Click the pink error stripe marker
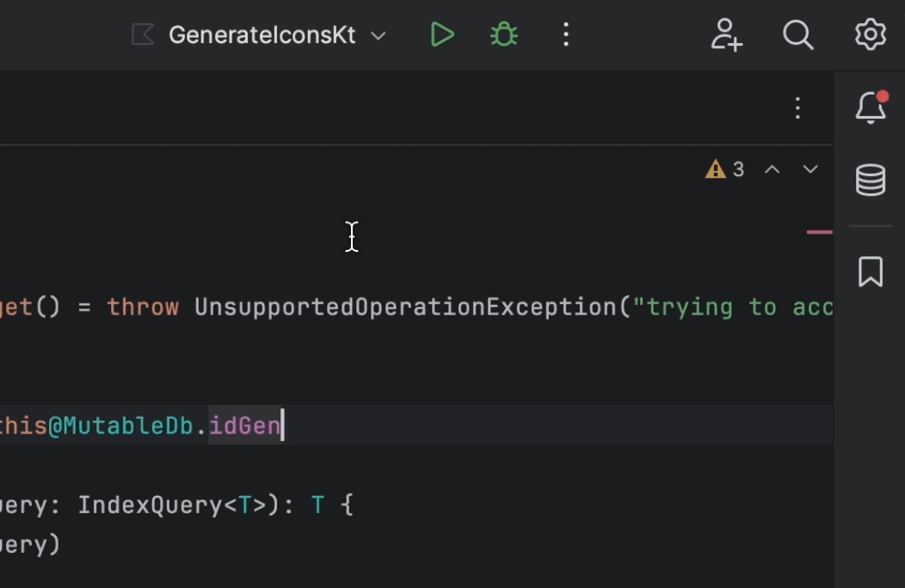This screenshot has width=905, height=588. click(x=819, y=231)
